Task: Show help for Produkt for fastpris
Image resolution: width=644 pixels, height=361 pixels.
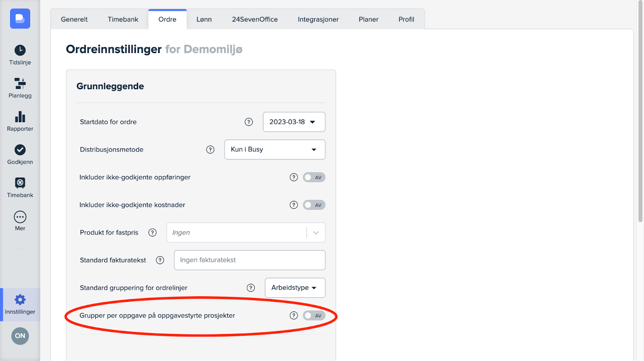Action: 152,232
